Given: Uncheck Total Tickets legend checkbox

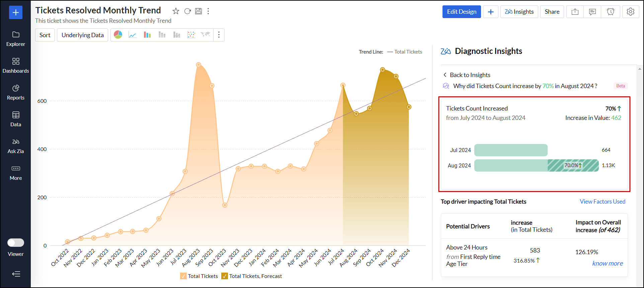Looking at the screenshot, I should [183, 276].
